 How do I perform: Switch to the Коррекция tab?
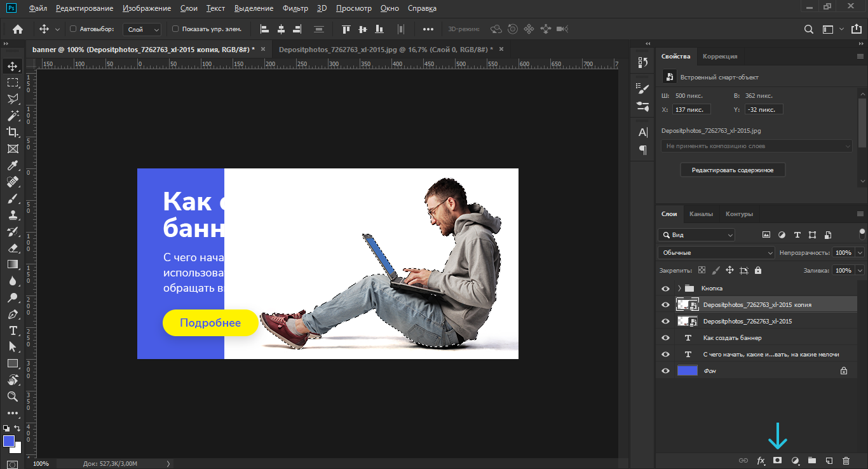pos(720,56)
